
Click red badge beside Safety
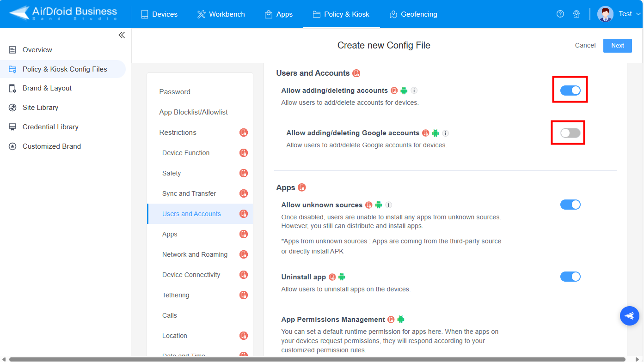point(244,173)
